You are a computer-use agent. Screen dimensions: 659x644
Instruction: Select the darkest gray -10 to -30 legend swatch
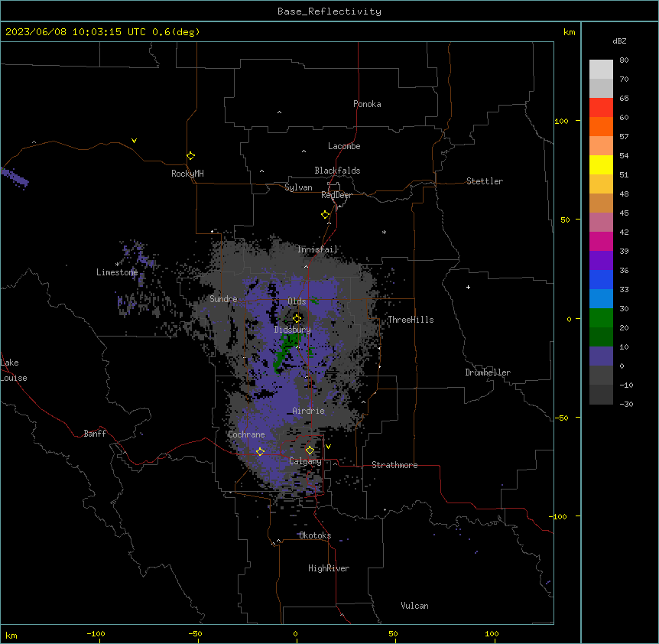pos(601,395)
